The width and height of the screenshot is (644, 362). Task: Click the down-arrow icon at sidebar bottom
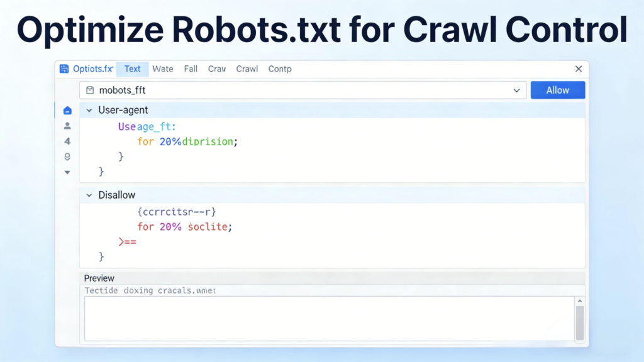pyautogui.click(x=67, y=172)
